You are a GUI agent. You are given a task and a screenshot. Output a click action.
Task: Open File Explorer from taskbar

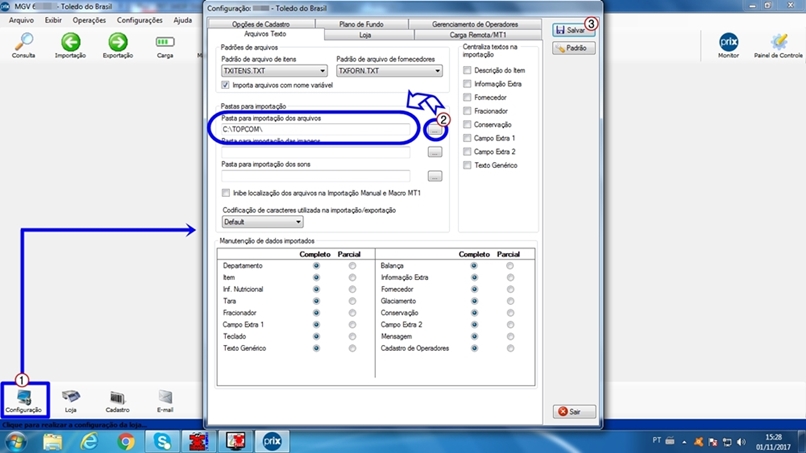tap(52, 442)
